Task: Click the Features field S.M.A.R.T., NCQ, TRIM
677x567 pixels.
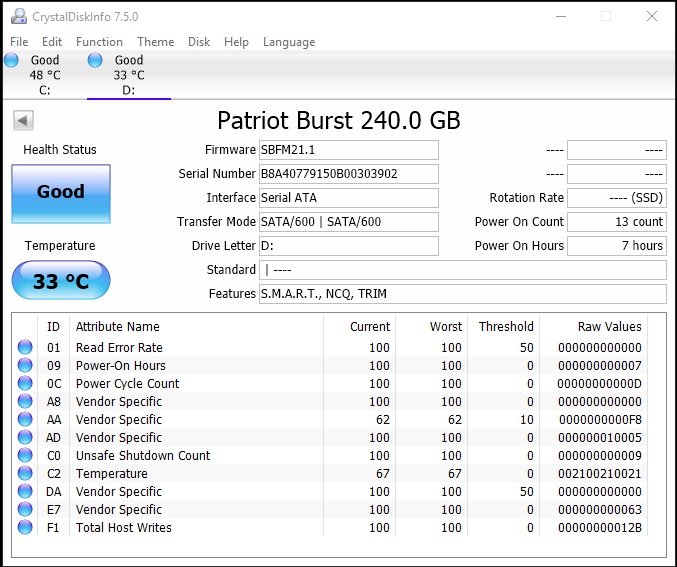Action: [463, 294]
